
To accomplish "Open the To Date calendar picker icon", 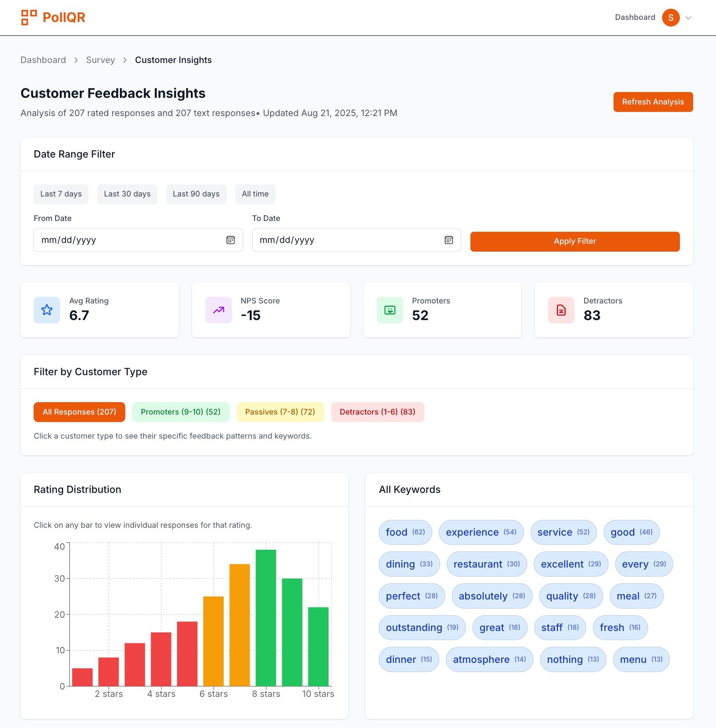I will point(449,240).
